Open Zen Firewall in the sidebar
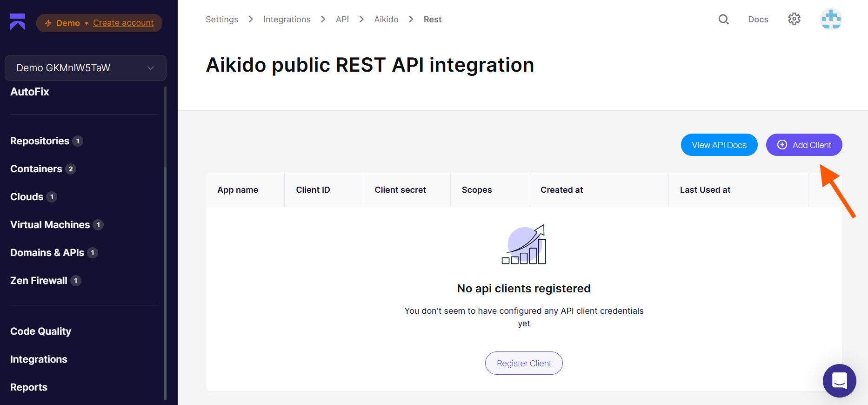This screenshot has height=405, width=868. coord(39,281)
